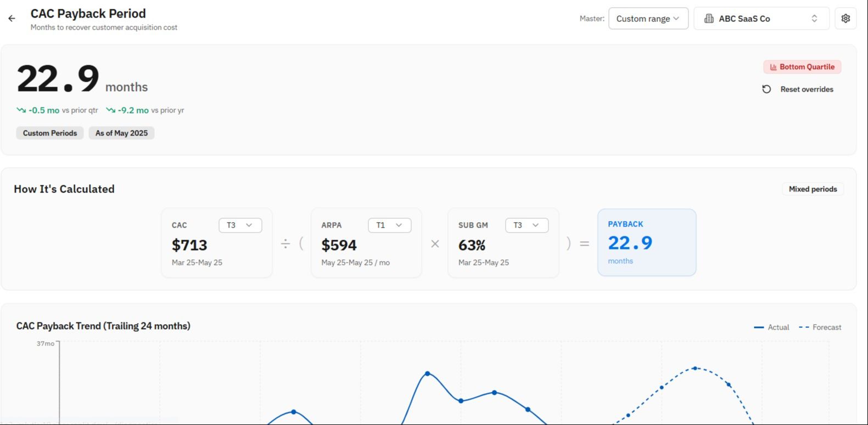This screenshot has width=868, height=425.
Task: Click the 37mo axis label on chart
Action: point(46,344)
